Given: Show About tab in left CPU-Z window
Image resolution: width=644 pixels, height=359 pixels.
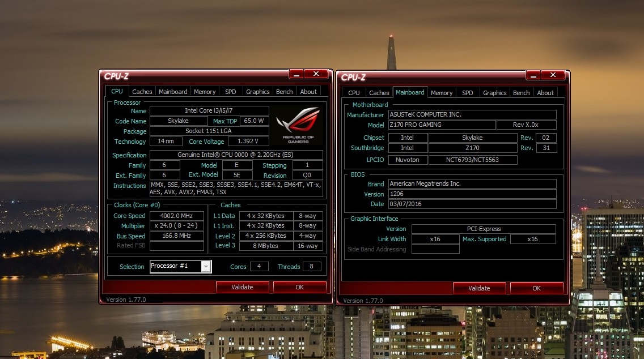Looking at the screenshot, I should click(308, 92).
